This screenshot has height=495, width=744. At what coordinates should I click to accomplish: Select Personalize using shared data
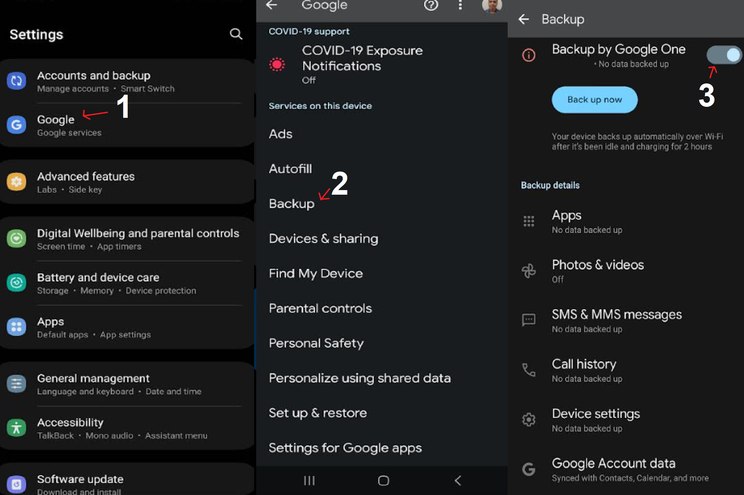[381, 378]
